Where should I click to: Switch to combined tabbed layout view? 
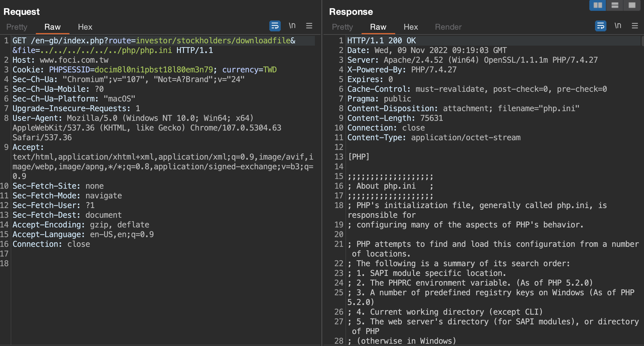point(632,5)
